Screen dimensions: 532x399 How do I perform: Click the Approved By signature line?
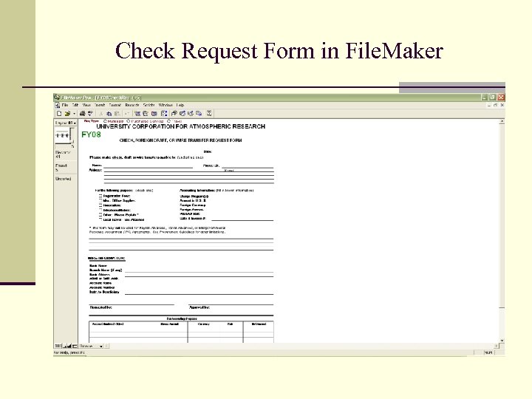[231, 303]
